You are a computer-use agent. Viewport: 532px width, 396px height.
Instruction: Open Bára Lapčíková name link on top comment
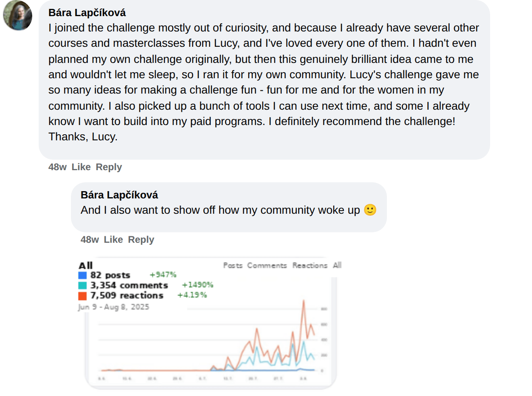87,13
